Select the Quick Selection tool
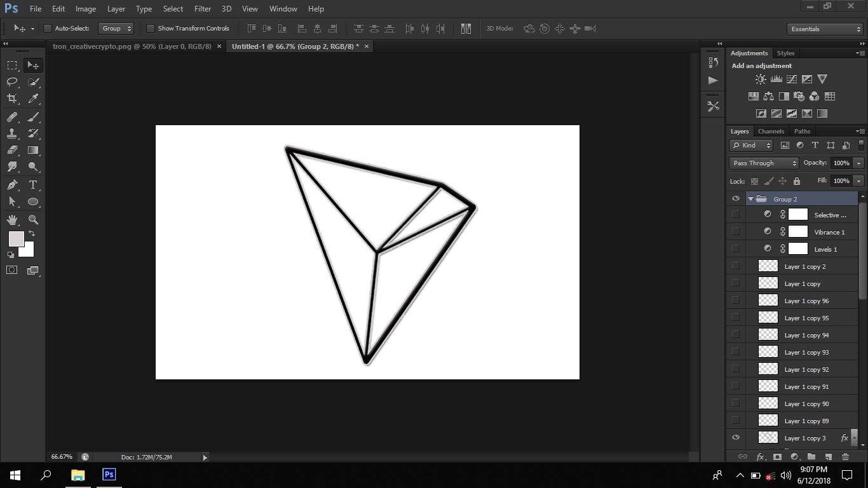The image size is (868, 488). pyautogui.click(x=33, y=82)
